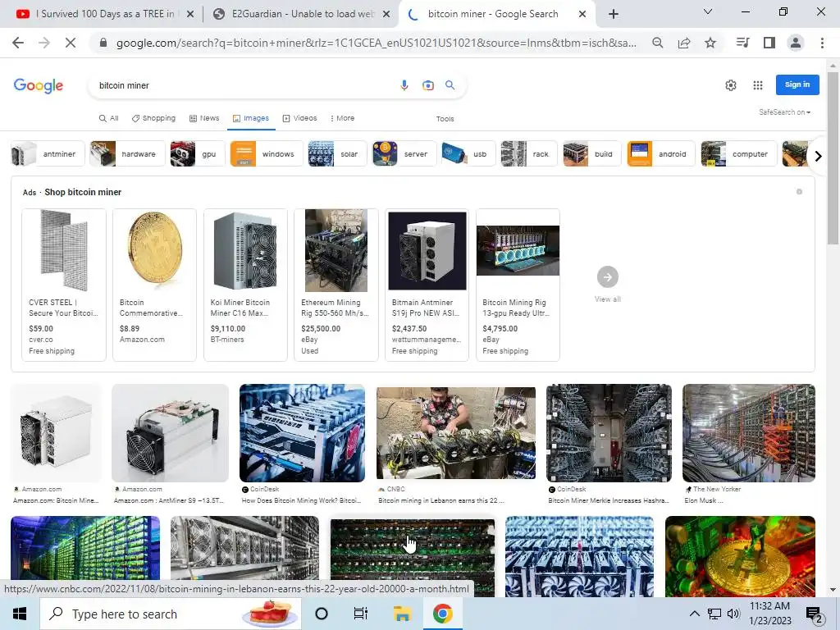Switch to Shopping tab
The image size is (840, 630).
point(153,118)
